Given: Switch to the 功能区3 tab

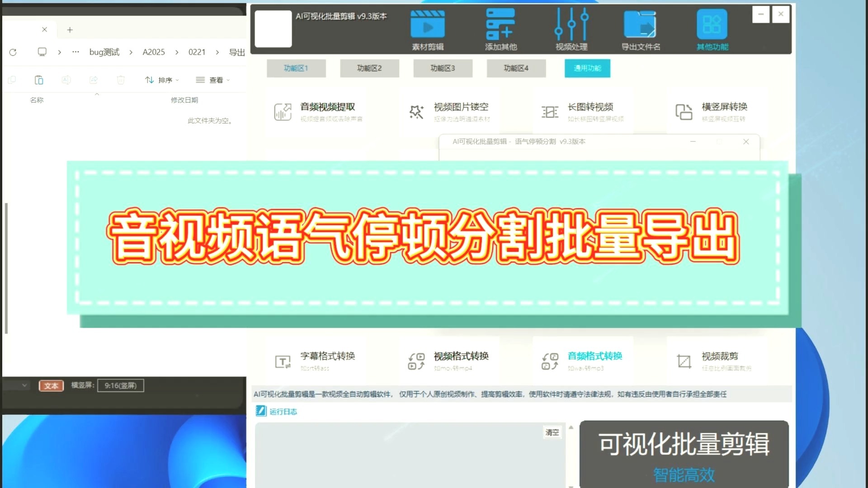Looking at the screenshot, I should 443,68.
